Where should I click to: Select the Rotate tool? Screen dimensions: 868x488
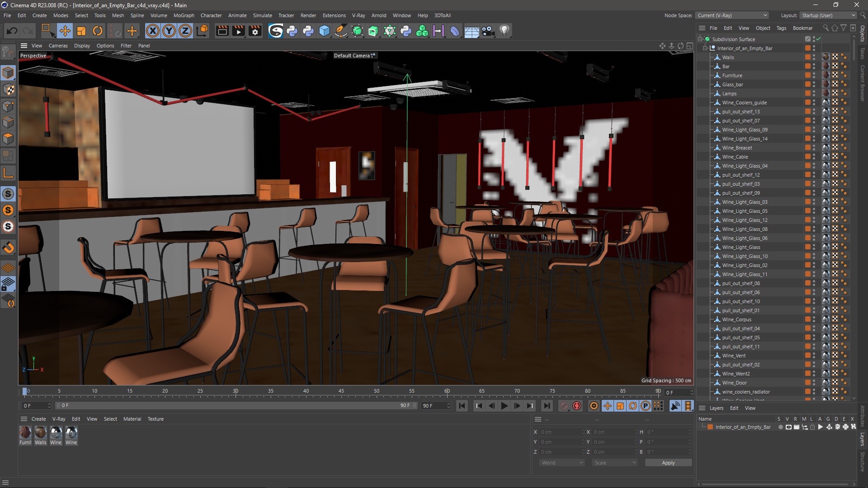click(97, 31)
